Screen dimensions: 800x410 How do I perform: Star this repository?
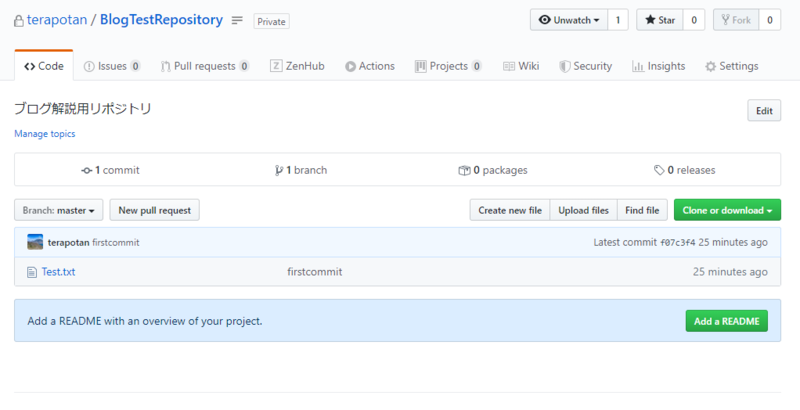tap(660, 20)
